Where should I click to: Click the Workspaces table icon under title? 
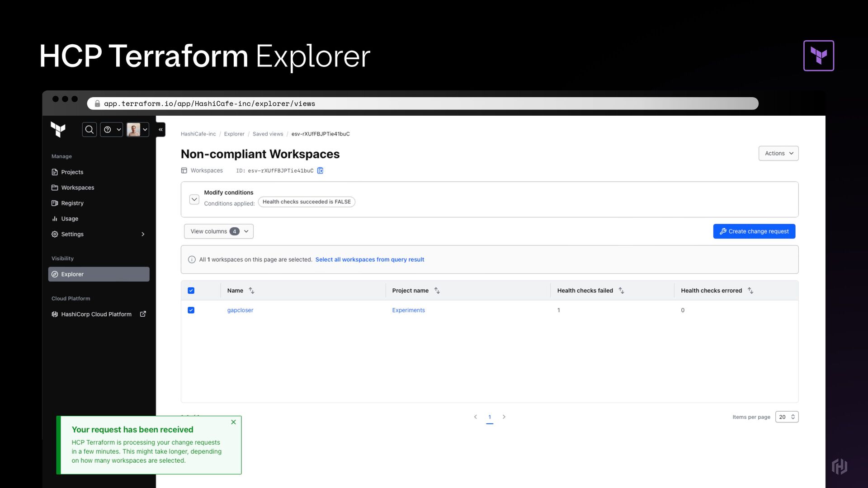point(184,171)
